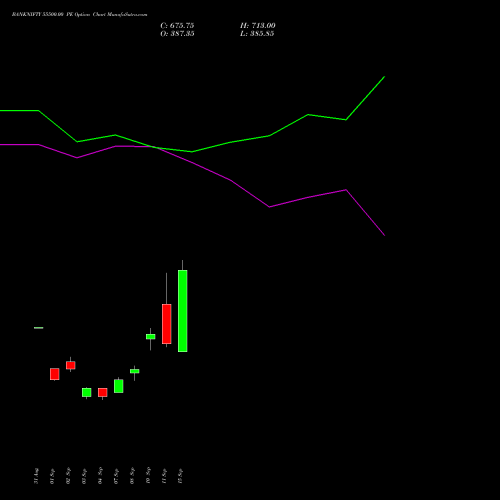Screen dimensions: 500x500
Task: Click the large red 11 Sep candlestick
Action: (167, 324)
